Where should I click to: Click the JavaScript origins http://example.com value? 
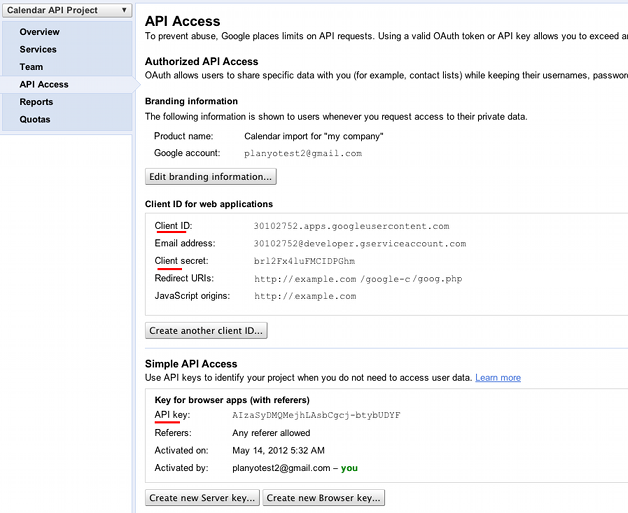(305, 296)
